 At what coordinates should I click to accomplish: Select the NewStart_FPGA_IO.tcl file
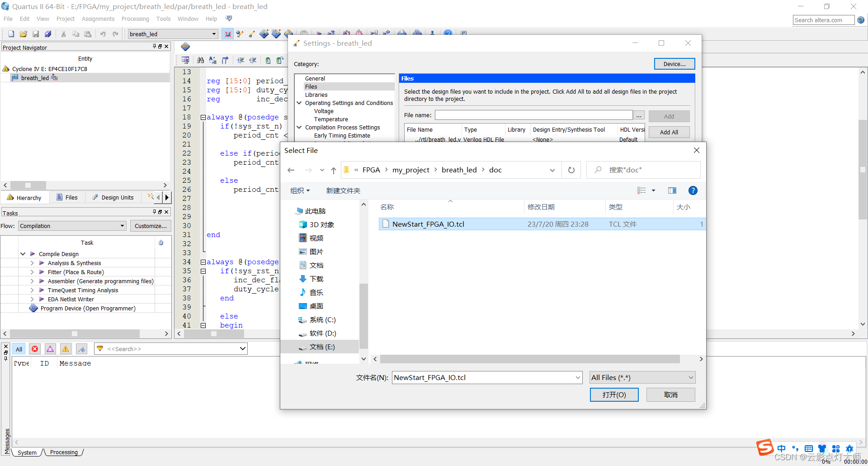(542, 224)
